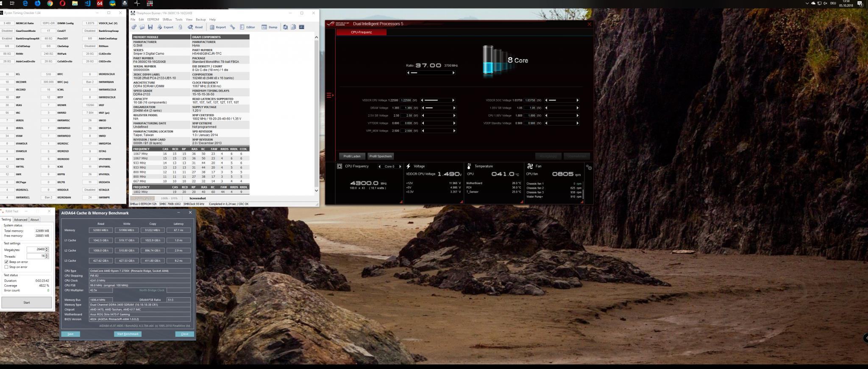
Task: Click the VPP_MEM Voltage right arrow
Action: tap(454, 131)
